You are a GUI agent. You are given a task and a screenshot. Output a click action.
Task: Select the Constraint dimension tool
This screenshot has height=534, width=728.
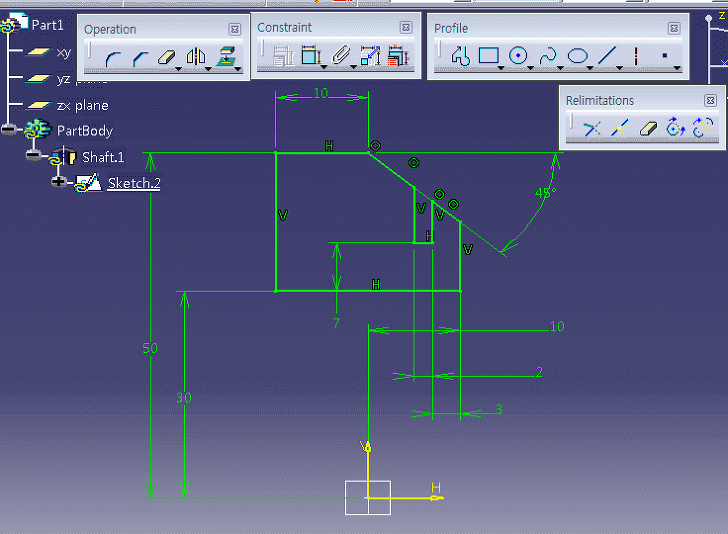point(310,55)
